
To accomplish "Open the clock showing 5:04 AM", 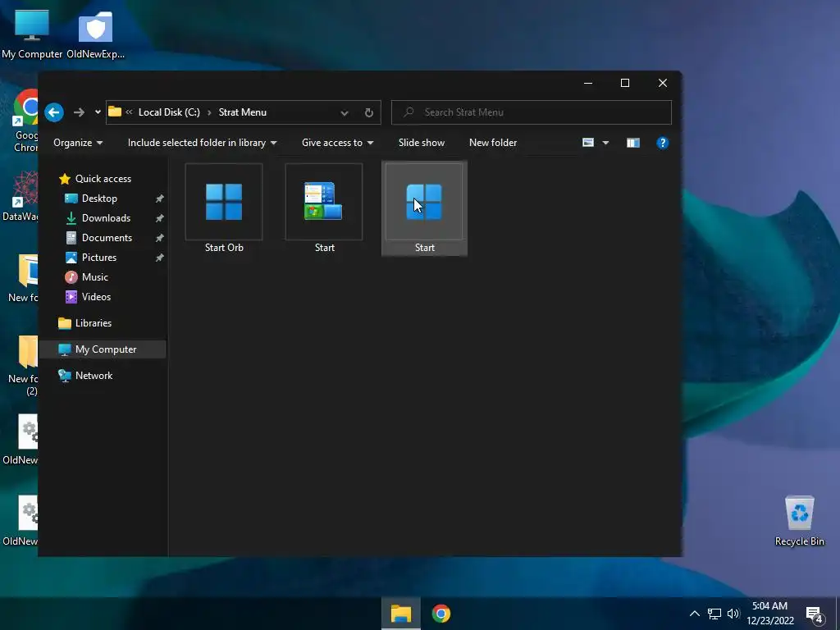I will coord(769,614).
